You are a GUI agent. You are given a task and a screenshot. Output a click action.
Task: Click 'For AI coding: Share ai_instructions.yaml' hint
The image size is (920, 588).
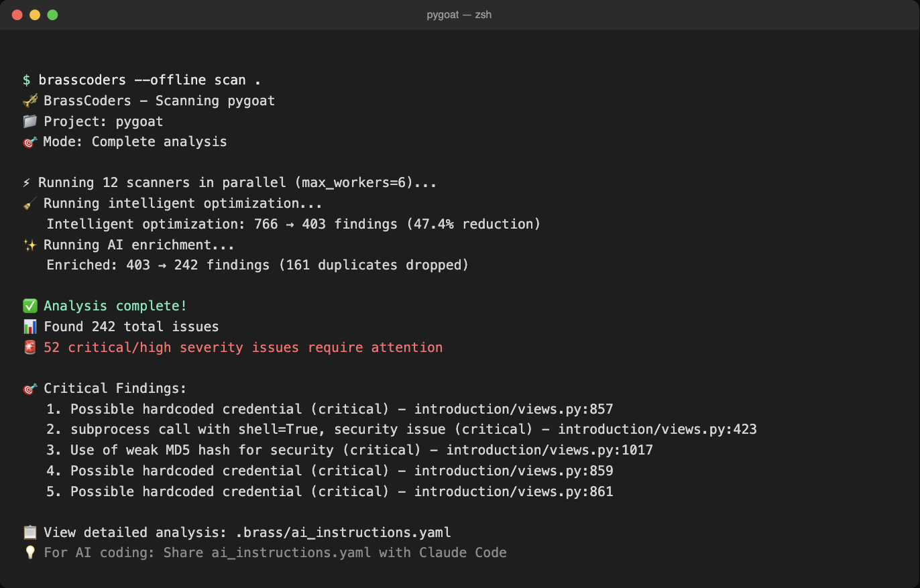(x=275, y=553)
